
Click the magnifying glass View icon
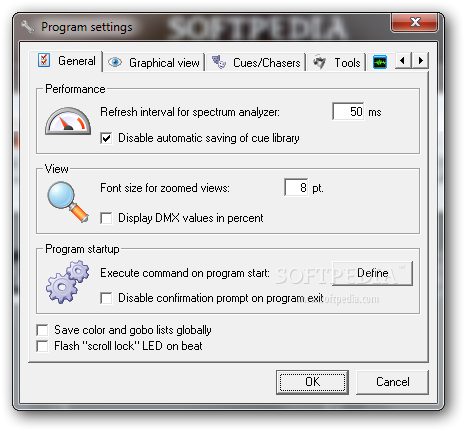(68, 202)
